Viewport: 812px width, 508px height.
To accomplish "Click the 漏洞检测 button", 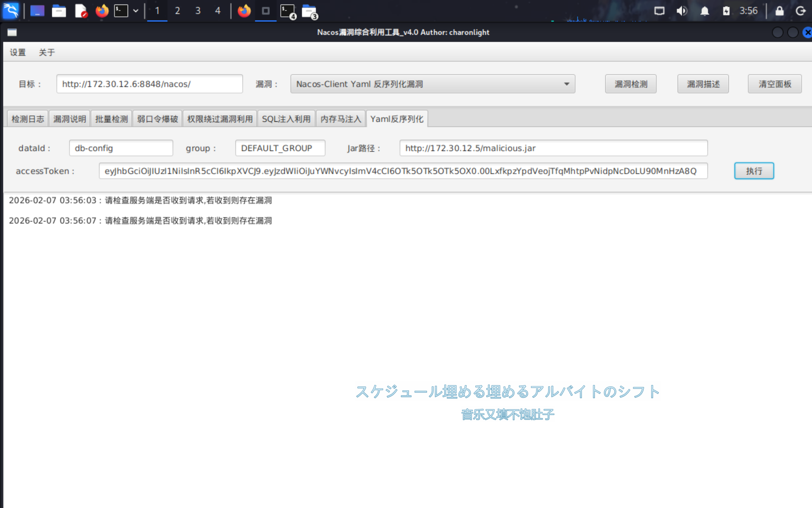I will pyautogui.click(x=631, y=84).
